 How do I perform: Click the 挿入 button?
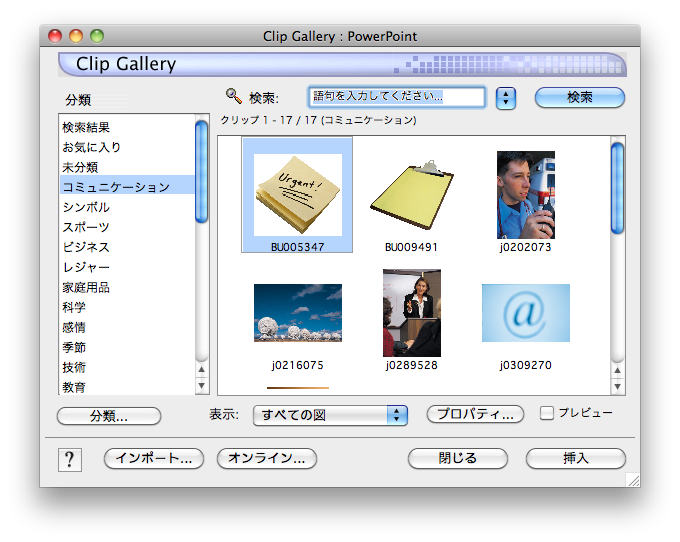point(576,458)
